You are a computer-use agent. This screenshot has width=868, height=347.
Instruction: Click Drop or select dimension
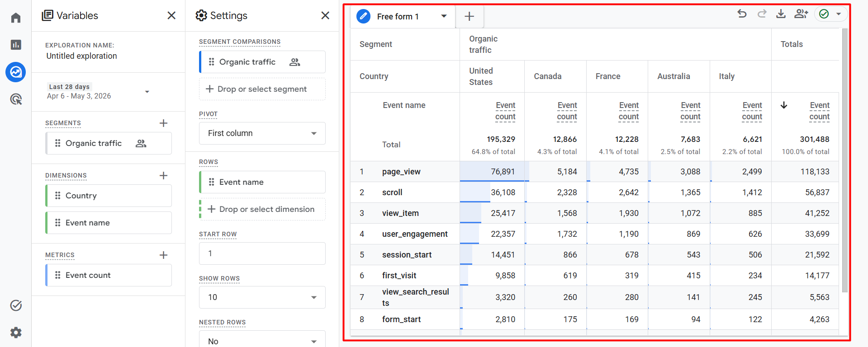262,209
